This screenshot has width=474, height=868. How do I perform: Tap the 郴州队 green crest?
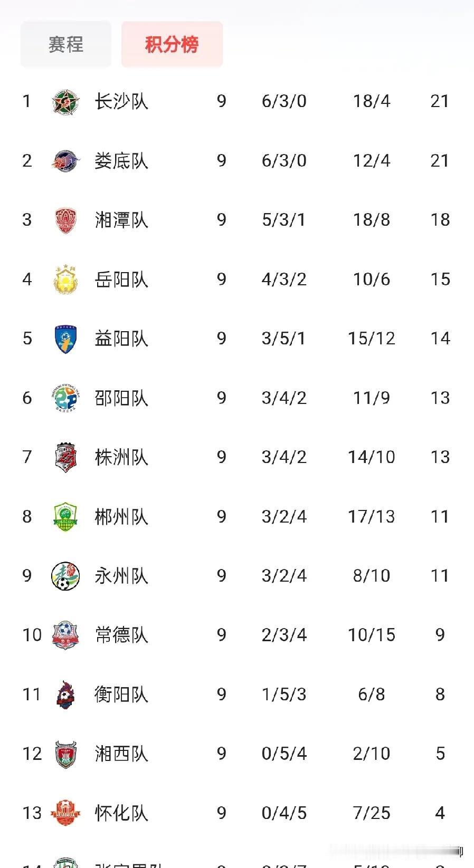(x=66, y=517)
